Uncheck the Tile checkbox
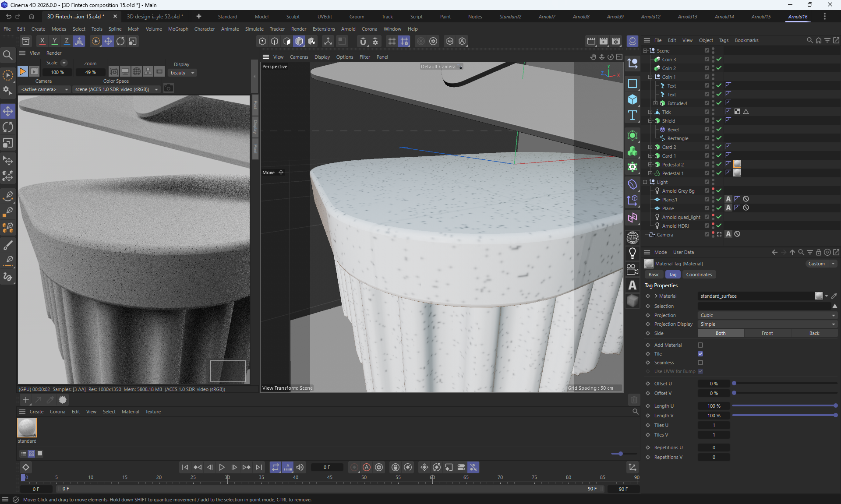The width and height of the screenshot is (841, 504). click(x=700, y=354)
